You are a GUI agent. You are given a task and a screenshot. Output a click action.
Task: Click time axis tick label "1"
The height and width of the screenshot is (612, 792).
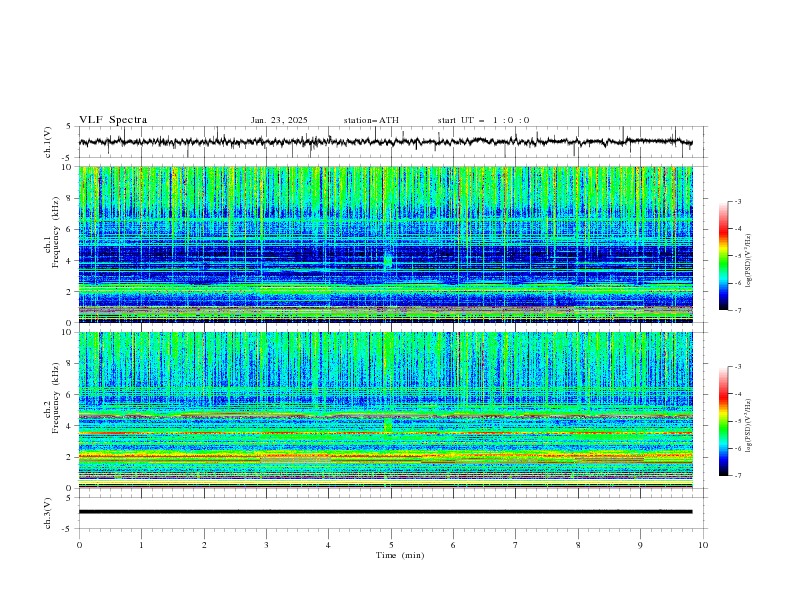coord(141,545)
